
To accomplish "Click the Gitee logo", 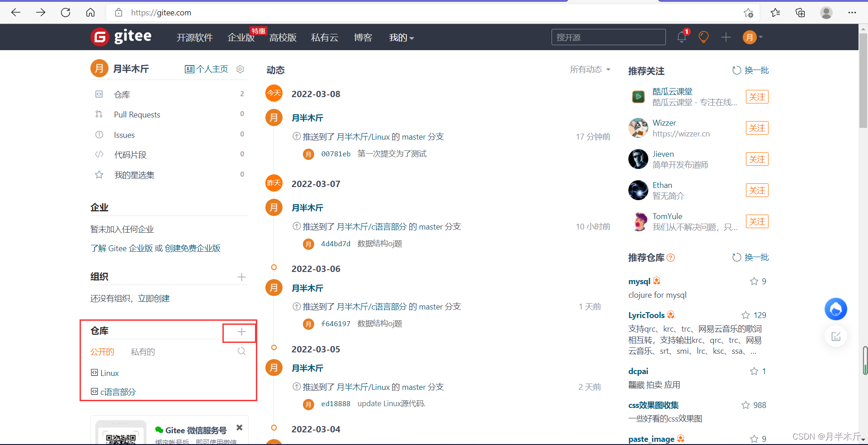I will coord(121,37).
